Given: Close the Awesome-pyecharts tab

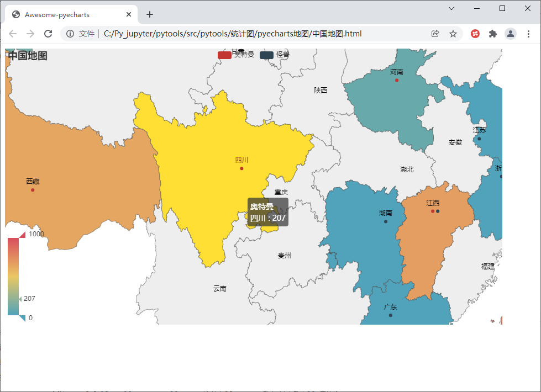Looking at the screenshot, I should coord(129,14).
